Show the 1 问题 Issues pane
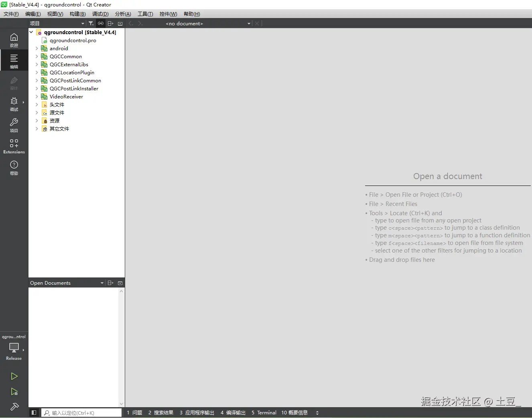 pos(135,413)
